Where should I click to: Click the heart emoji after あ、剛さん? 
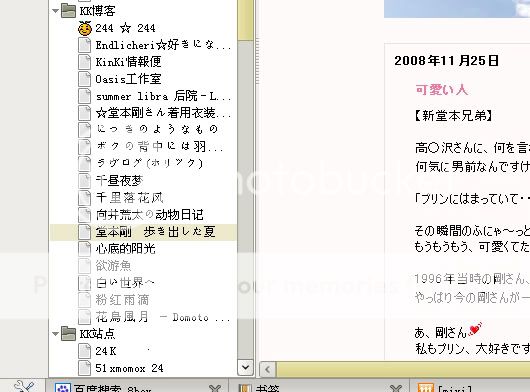(x=475, y=328)
